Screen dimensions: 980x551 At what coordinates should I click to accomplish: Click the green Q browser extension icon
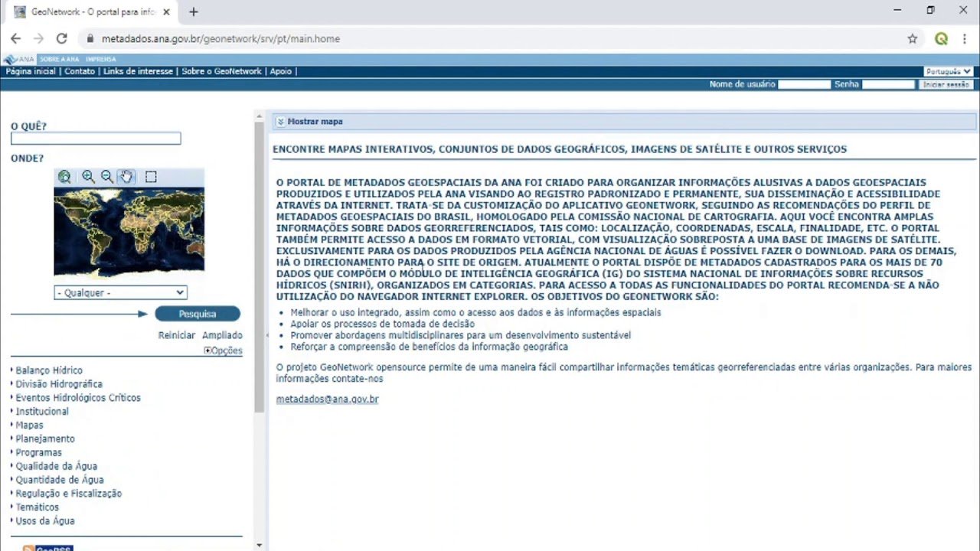click(x=941, y=39)
